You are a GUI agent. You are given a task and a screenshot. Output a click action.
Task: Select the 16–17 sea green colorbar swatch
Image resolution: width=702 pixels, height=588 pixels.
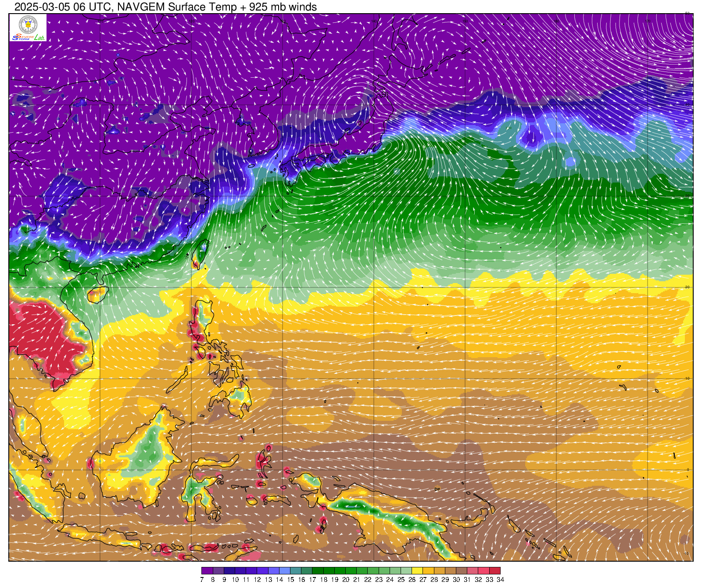[307, 570]
